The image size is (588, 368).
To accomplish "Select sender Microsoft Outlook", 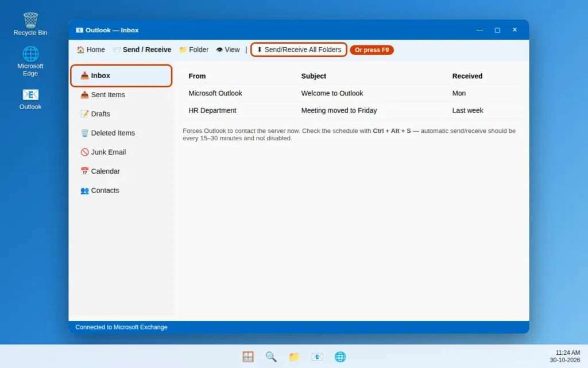I will (x=215, y=93).
